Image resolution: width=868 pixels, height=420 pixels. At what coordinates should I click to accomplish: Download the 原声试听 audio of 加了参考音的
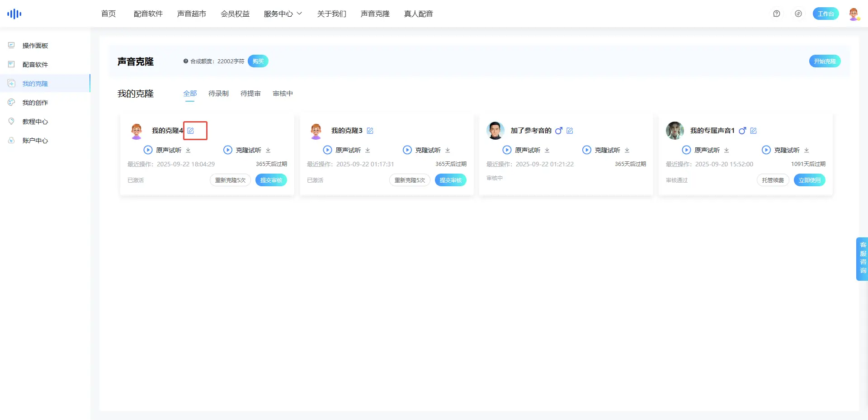547,150
